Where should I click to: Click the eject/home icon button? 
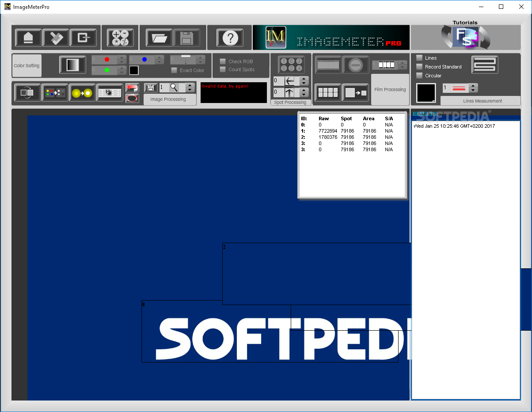28,38
